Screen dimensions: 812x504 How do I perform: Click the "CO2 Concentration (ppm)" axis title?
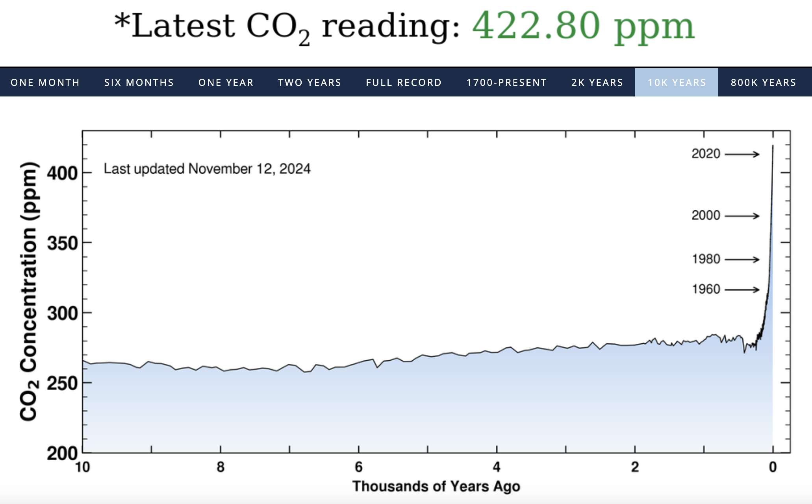pyautogui.click(x=29, y=291)
